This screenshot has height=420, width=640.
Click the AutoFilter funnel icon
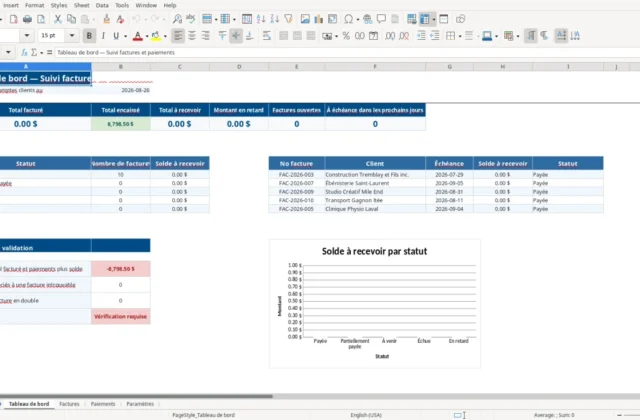tap(289, 19)
